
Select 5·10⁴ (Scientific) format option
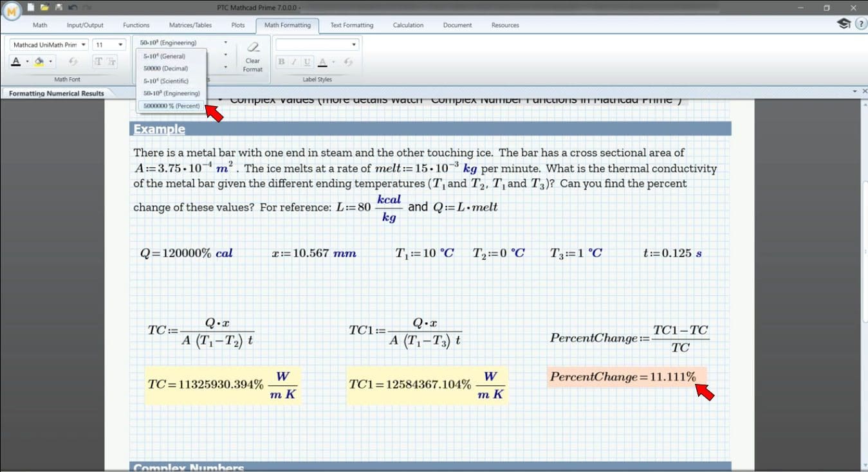[x=172, y=81]
